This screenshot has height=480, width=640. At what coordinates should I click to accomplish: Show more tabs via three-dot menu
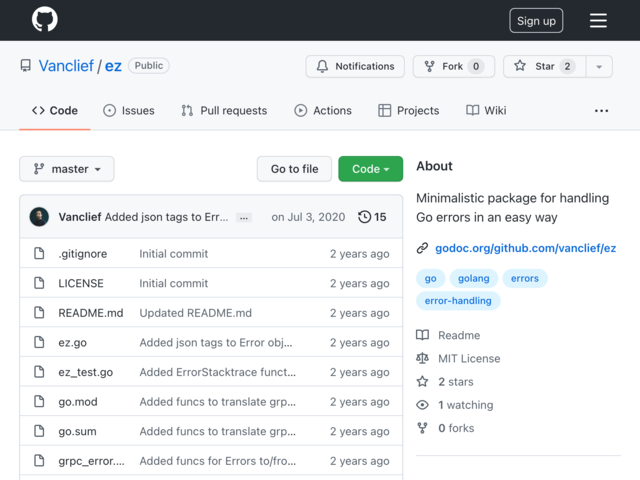coord(601,111)
